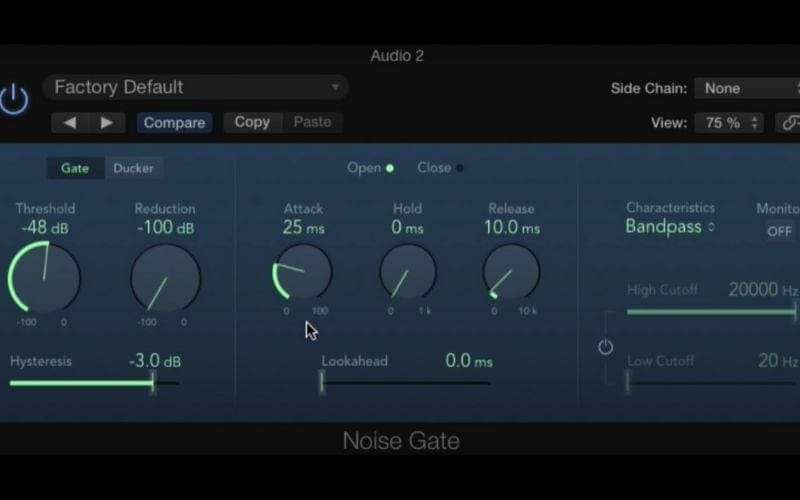This screenshot has width=800, height=500.
Task: Click the Compare button
Action: [174, 122]
